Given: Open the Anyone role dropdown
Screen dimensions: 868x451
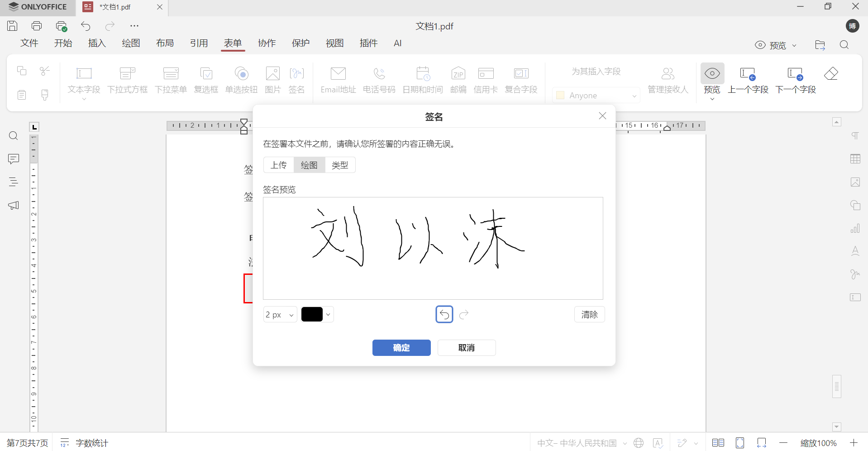Looking at the screenshot, I should [x=596, y=95].
